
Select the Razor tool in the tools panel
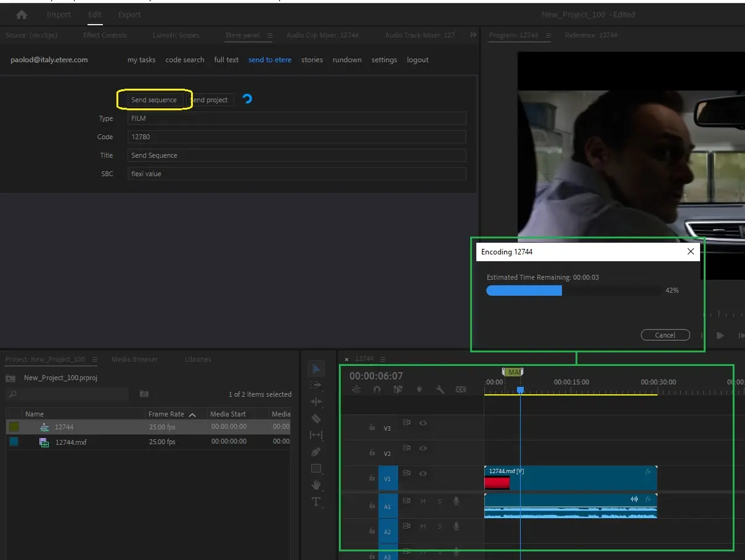(316, 419)
